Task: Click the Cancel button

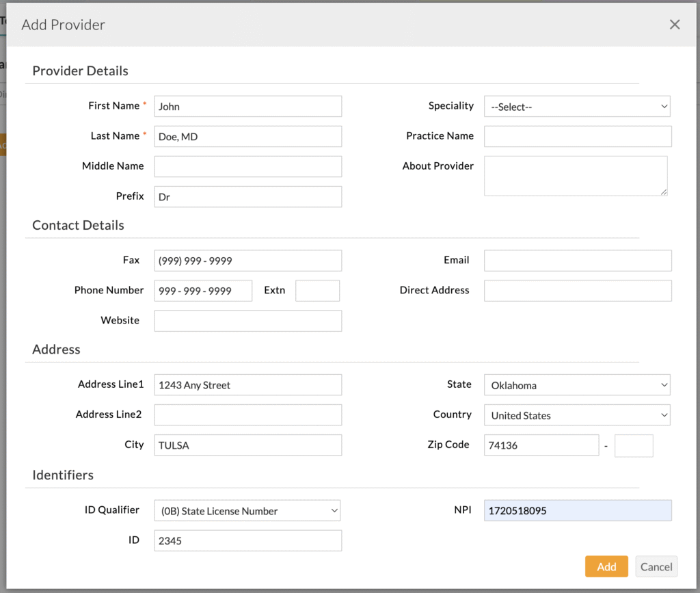Action: pyautogui.click(x=656, y=566)
